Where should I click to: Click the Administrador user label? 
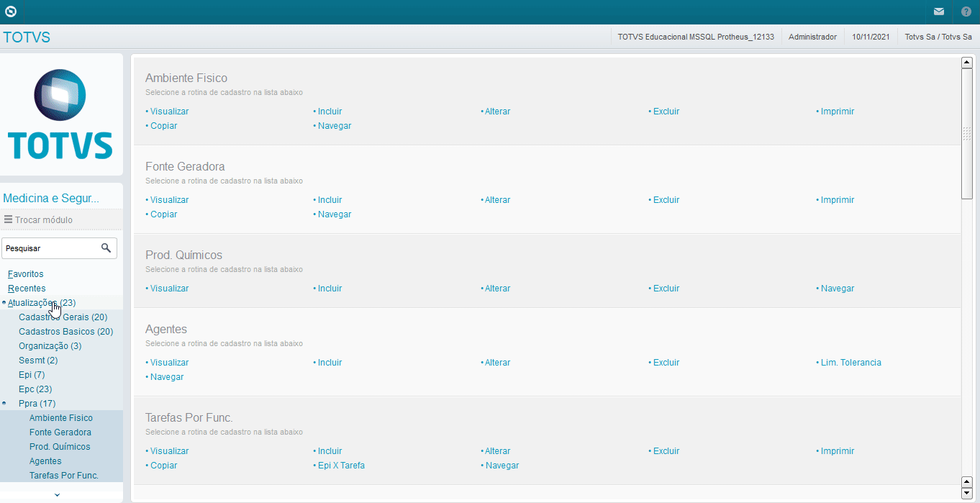point(812,37)
